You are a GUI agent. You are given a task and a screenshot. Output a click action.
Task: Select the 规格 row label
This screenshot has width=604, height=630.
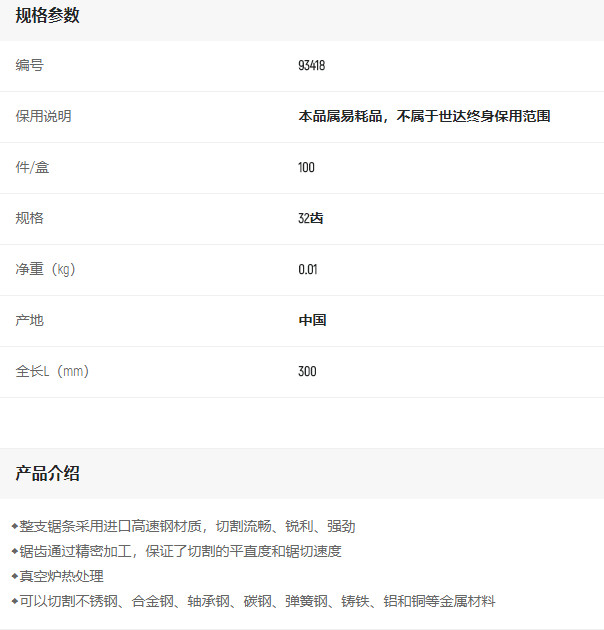pos(30,219)
